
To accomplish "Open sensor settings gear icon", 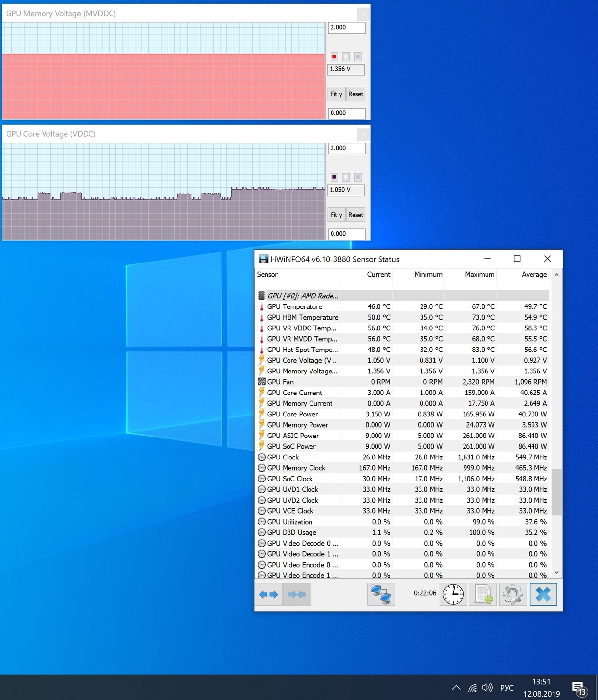I will 513,594.
